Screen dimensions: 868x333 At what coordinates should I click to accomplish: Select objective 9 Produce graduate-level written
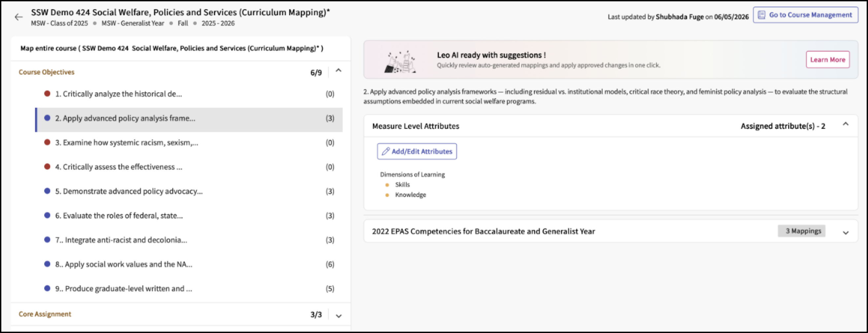tap(189, 288)
